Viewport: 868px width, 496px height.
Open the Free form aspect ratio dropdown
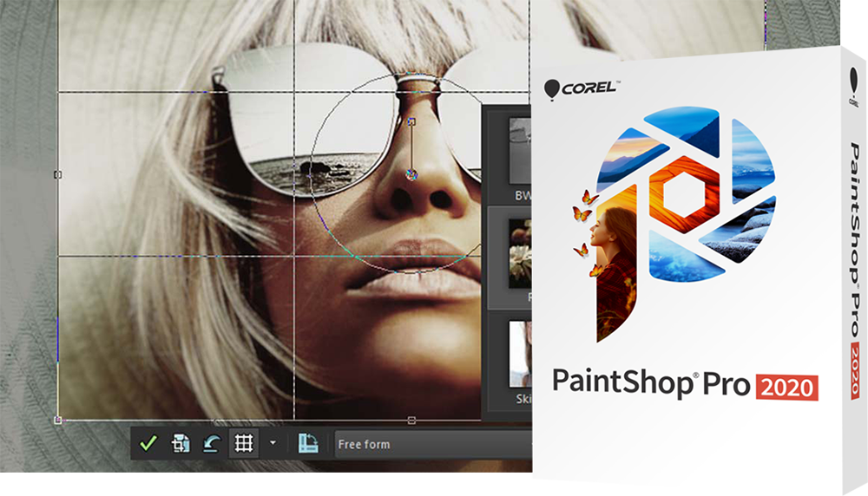click(433, 444)
